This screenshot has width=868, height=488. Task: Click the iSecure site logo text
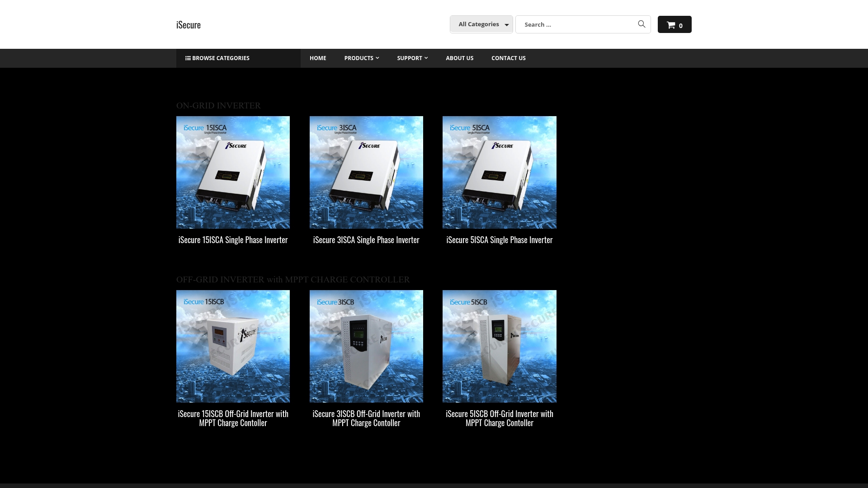coord(189,25)
